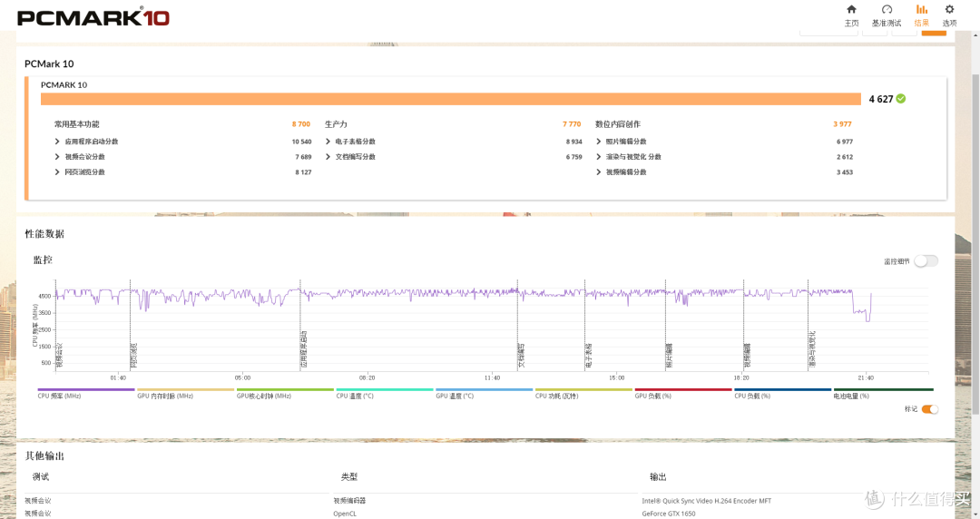
Task: Select the CPU 温度 (°C) legend
Action: [x=385, y=394]
